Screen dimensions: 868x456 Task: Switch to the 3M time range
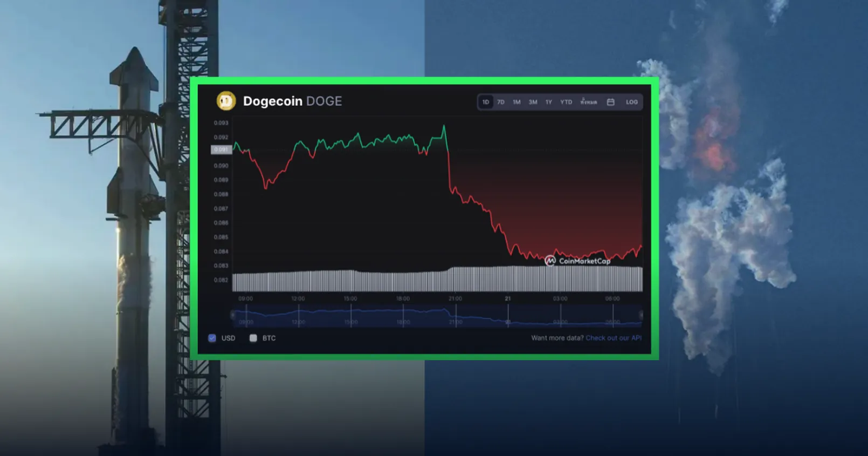pos(533,102)
